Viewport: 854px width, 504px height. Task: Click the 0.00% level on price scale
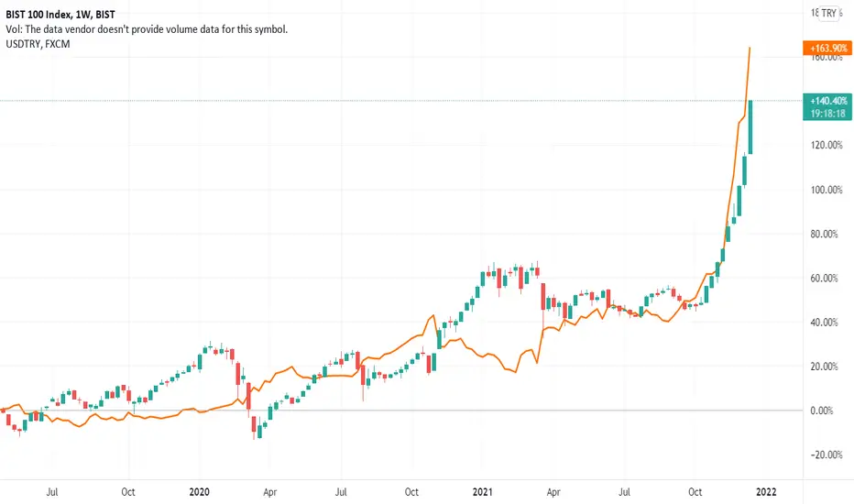(x=821, y=411)
